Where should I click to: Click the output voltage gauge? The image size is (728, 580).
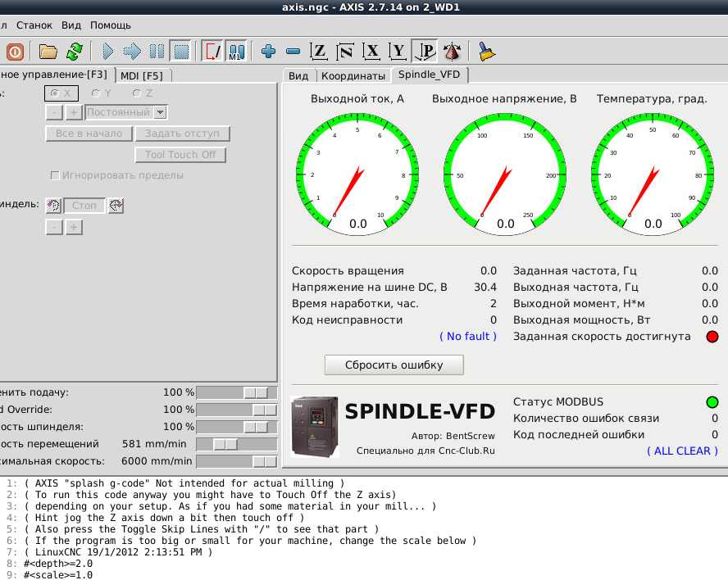[505, 174]
